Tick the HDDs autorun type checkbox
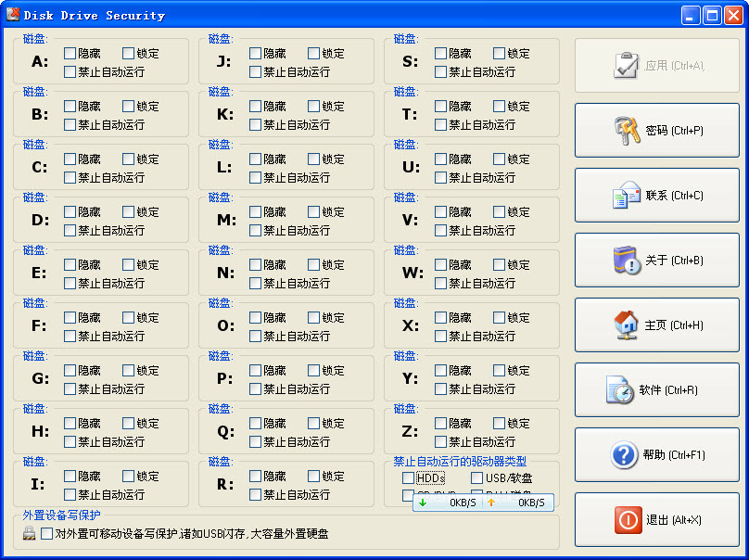The width and height of the screenshot is (749, 560). [x=409, y=477]
